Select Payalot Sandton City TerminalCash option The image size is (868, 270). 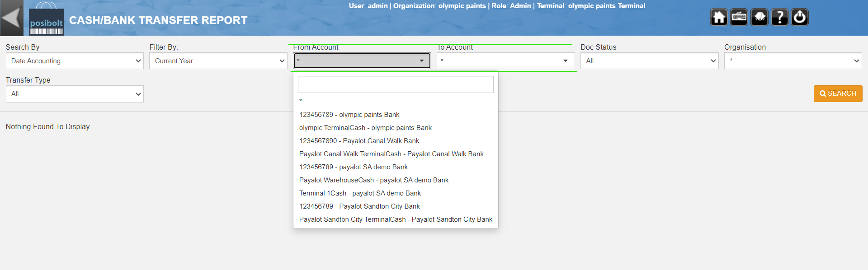(396, 219)
